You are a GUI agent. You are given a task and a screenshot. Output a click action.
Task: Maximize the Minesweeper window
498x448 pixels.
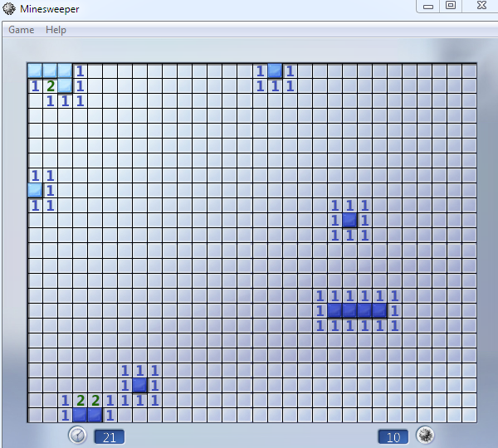pyautogui.click(x=451, y=6)
